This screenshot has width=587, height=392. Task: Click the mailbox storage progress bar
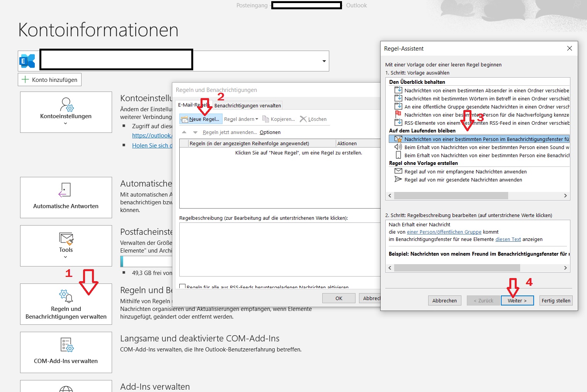(x=146, y=262)
